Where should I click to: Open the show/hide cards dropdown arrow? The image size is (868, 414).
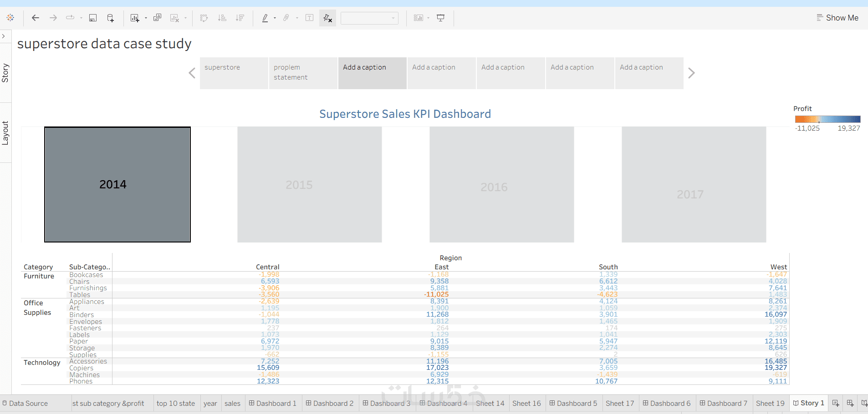pos(429,18)
